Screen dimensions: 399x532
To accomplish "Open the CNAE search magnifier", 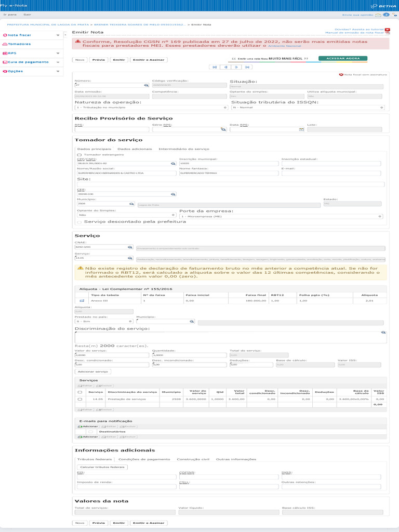I will [x=131, y=247].
